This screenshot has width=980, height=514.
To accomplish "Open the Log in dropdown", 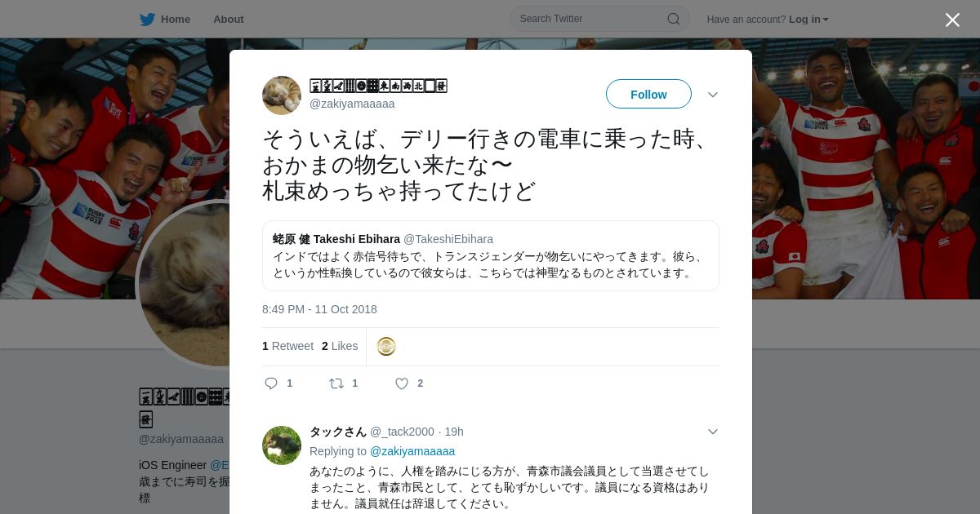I will [x=808, y=19].
